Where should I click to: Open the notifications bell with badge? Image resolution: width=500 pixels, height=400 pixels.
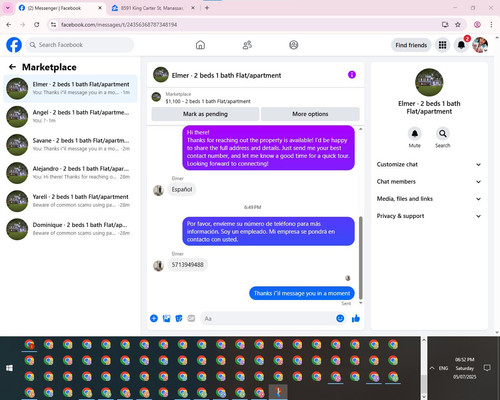click(x=461, y=45)
